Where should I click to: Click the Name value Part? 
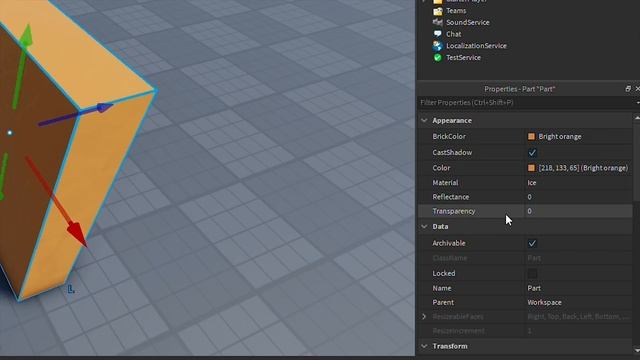coord(534,288)
